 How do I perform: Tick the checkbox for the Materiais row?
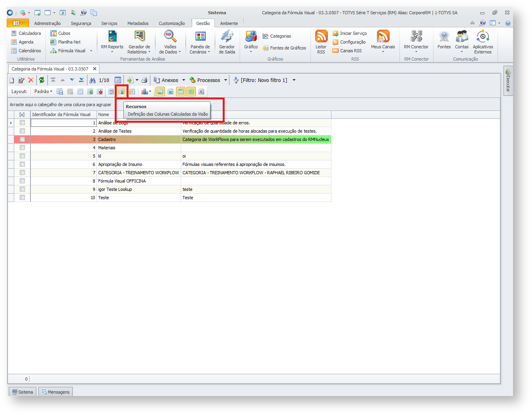22,148
